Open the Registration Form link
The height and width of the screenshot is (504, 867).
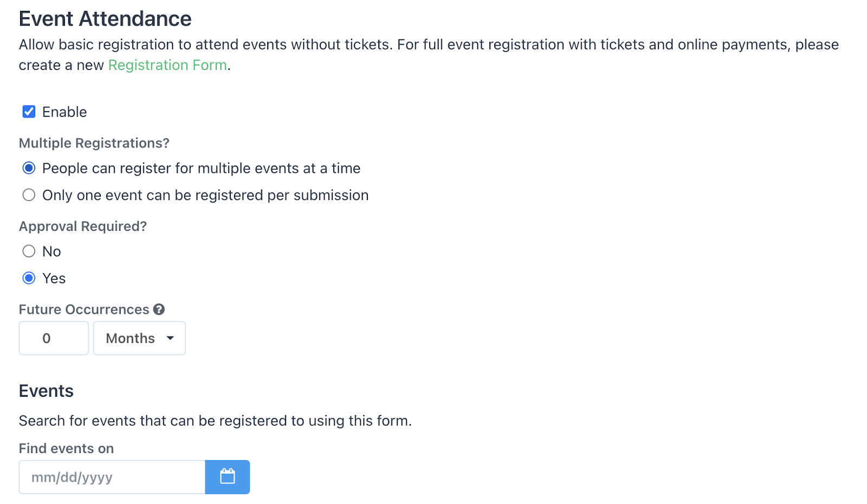click(x=167, y=65)
